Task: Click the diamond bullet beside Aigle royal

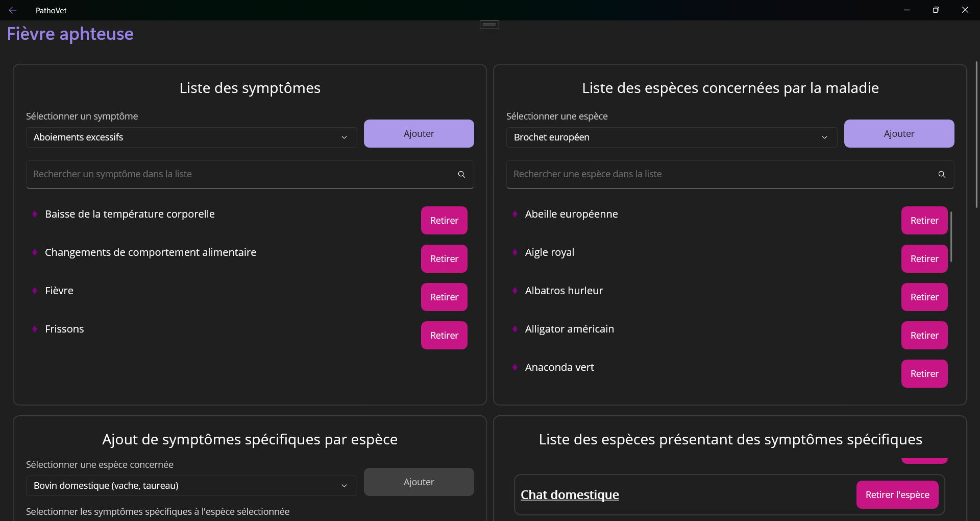Action: tap(515, 252)
